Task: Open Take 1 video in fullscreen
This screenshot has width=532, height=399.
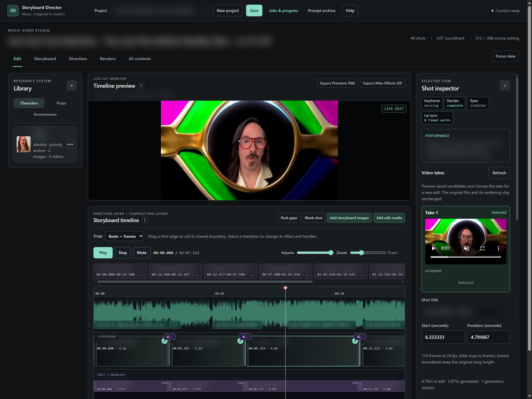Action: tap(483, 248)
